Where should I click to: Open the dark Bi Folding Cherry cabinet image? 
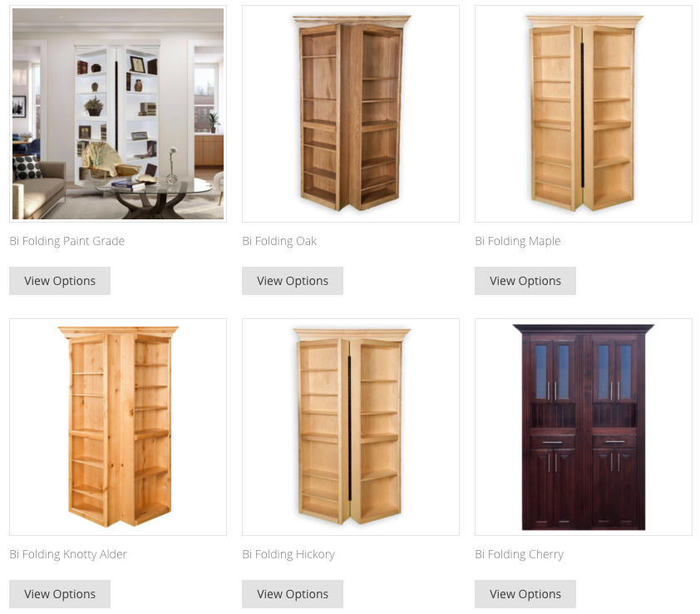pyautogui.click(x=584, y=427)
